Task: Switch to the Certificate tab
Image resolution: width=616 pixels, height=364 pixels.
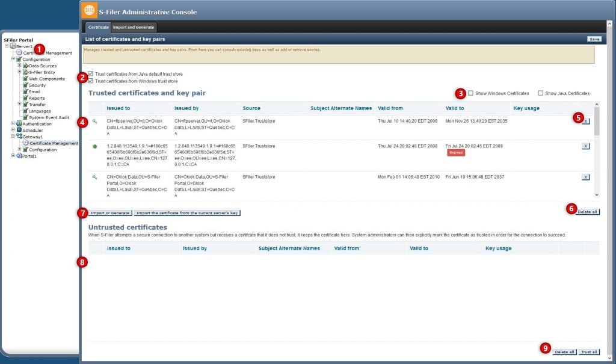Action: [98, 27]
